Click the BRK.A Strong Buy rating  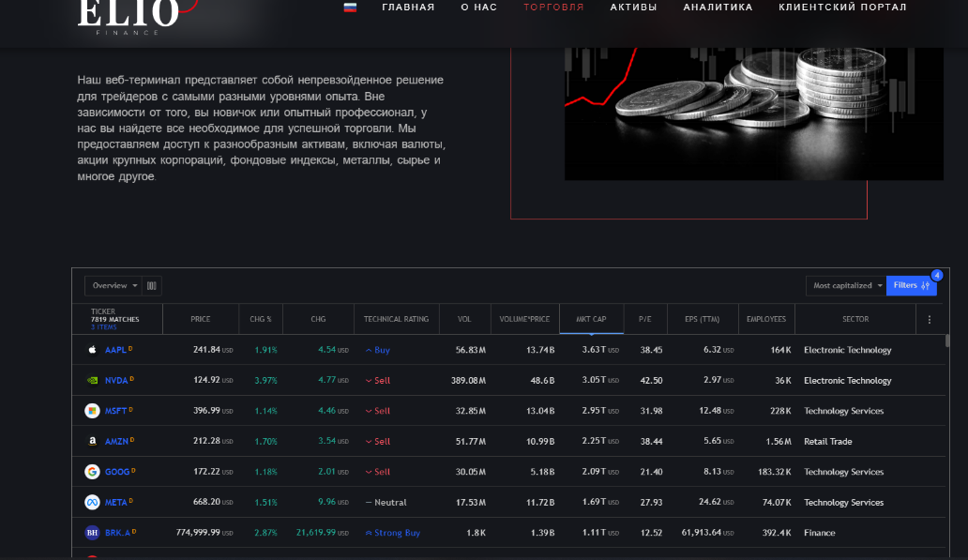click(393, 532)
